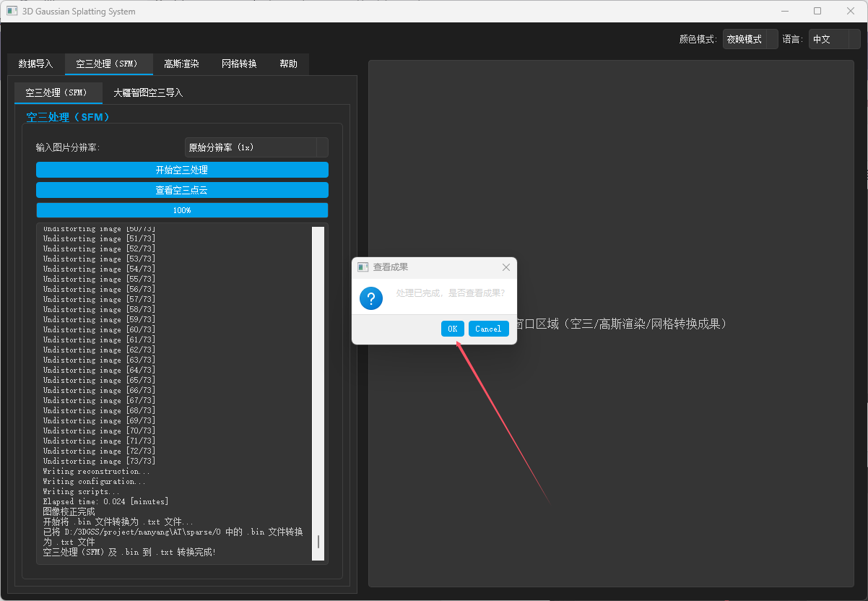Click the 语言 label
This screenshot has width=868, height=601.
[x=793, y=39]
